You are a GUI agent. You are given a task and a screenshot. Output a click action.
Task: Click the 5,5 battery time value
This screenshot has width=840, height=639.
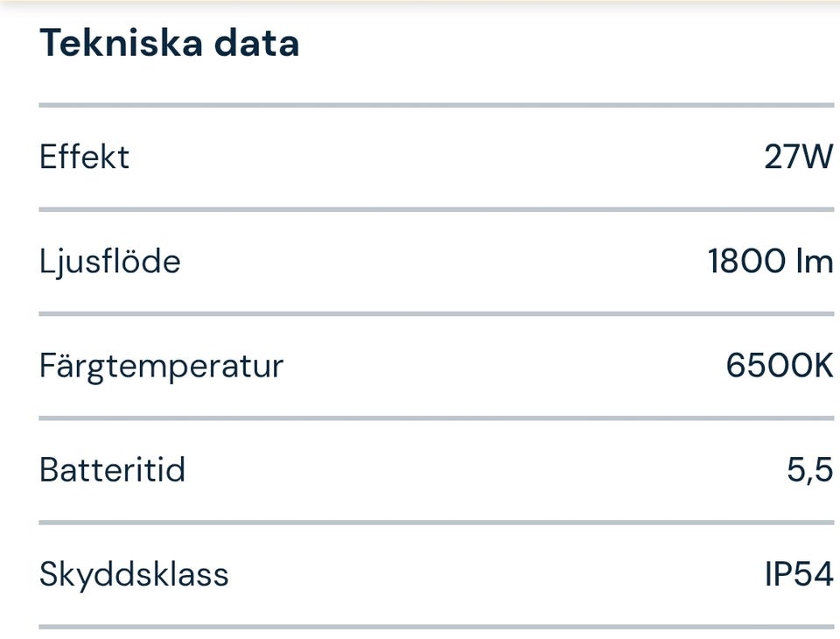809,470
